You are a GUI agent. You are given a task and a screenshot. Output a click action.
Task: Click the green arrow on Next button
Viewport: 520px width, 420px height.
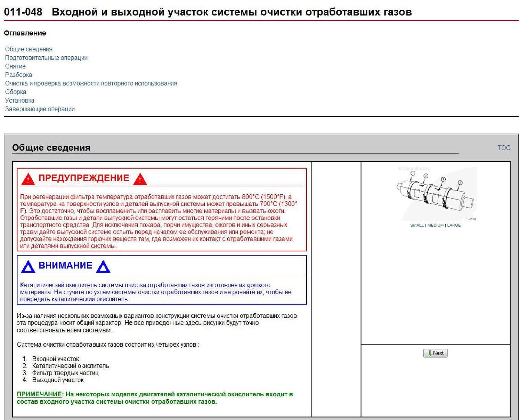430,353
